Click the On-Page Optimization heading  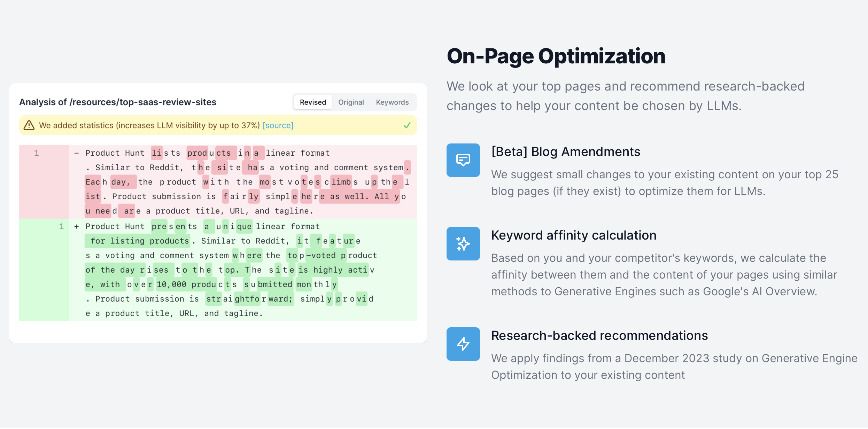tap(556, 56)
